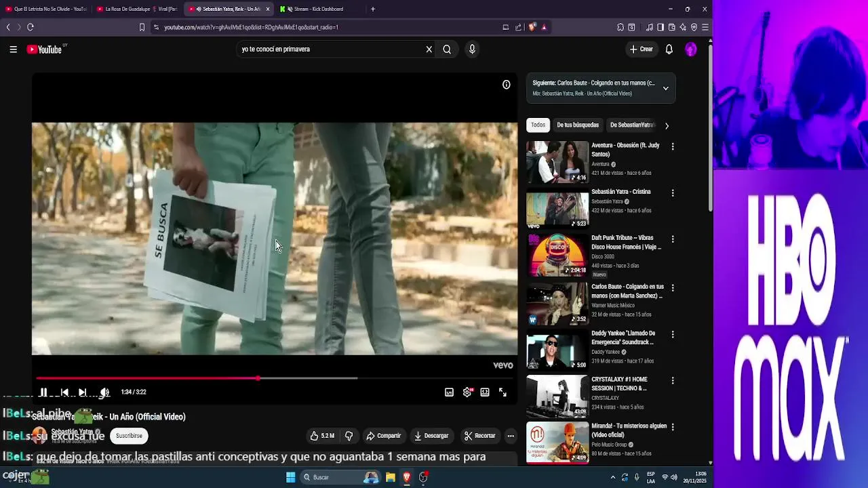Open Aventura - Obsesión video thumbnail
Screen dimensions: 868x488
[557, 162]
